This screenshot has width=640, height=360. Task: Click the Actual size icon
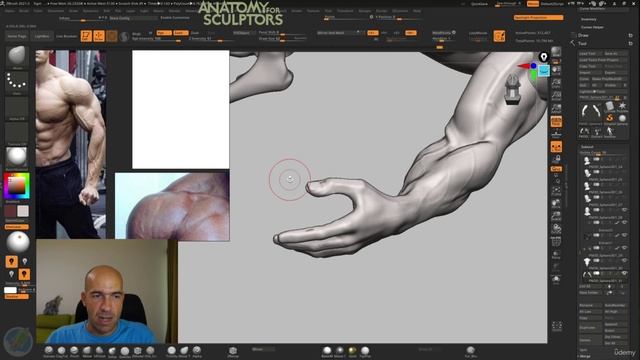pos(556,96)
